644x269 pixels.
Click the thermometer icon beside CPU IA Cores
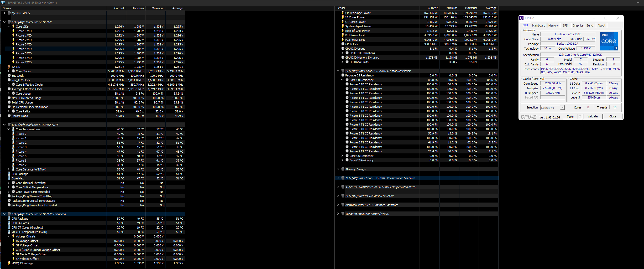pyautogui.click(x=9, y=223)
